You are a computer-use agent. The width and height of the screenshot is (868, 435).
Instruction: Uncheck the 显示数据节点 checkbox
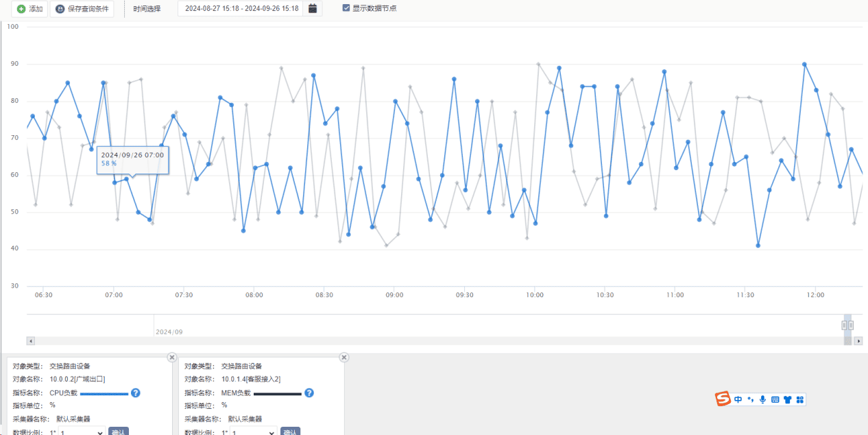(346, 8)
